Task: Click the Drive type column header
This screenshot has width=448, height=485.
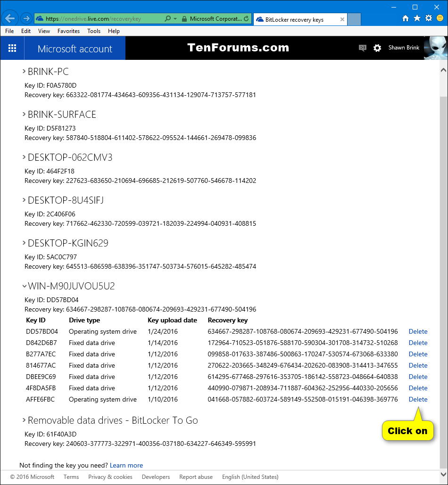Action: coord(84,320)
